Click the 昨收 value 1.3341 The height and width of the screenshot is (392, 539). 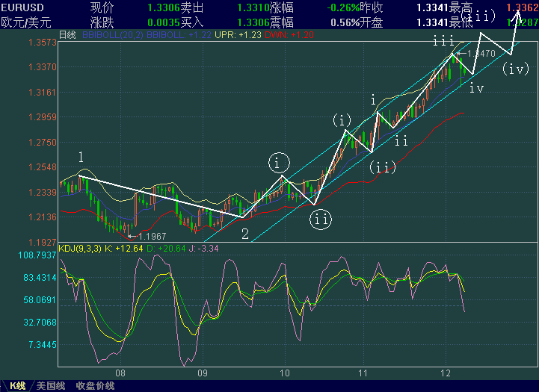tap(433, 7)
